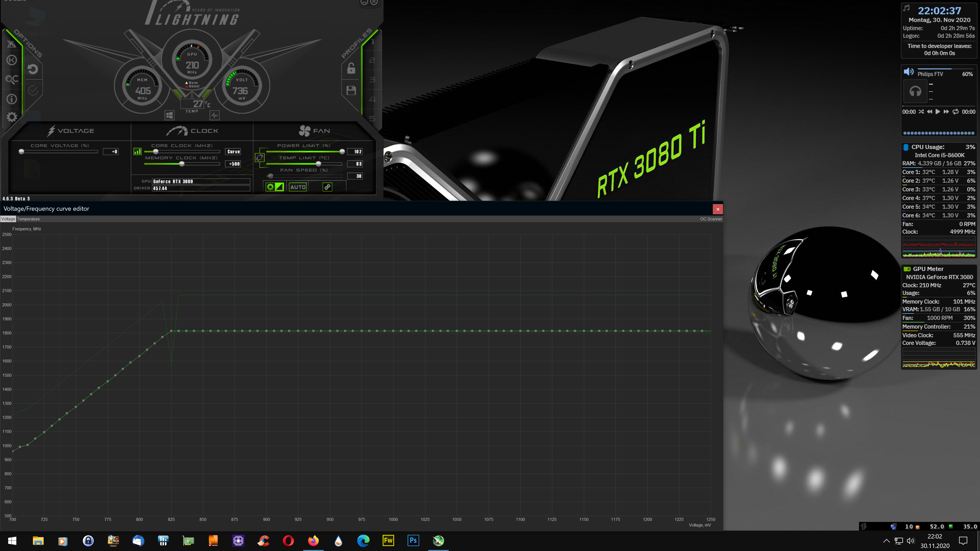
Task: Click the Core Voltage slider handle
Action: [x=22, y=151]
